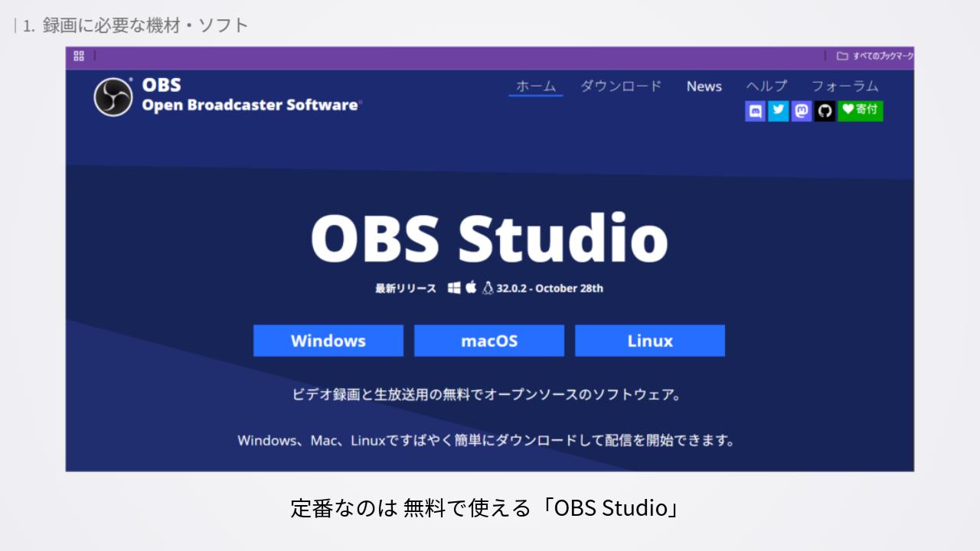The image size is (980, 551).
Task: Download OBS using the Windows button
Action: [328, 341]
